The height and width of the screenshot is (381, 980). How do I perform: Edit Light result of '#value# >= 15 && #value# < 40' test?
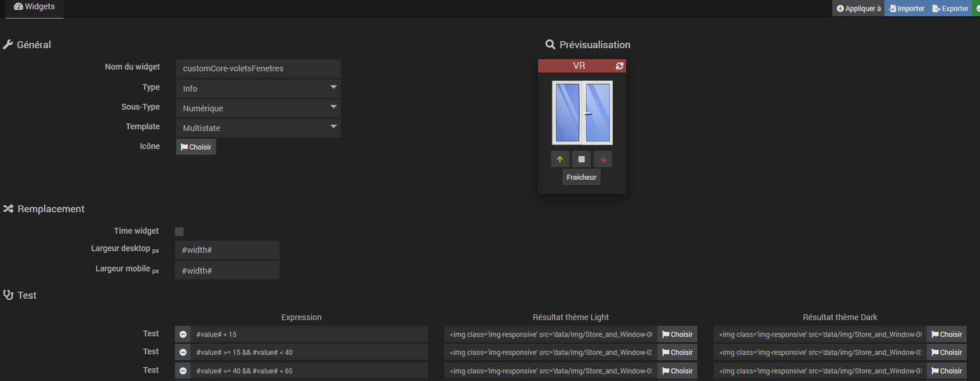(x=551, y=352)
